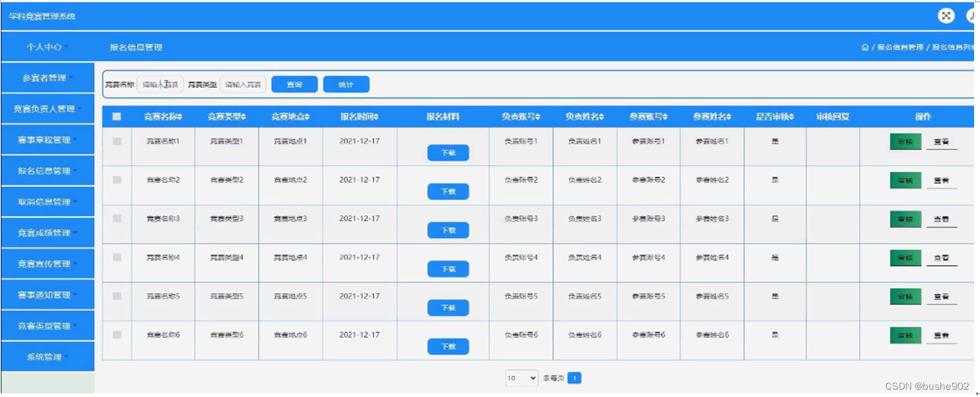Viewport: 980px width, 397px height.
Task: Check the box for row 竞赛名称6
Action: coord(117,335)
